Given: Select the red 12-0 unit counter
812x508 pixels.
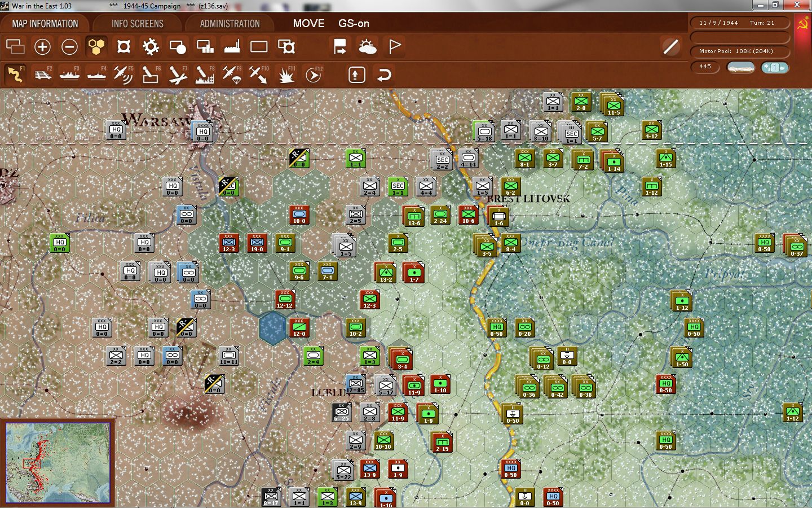Looking at the screenshot, I should tap(299, 328).
